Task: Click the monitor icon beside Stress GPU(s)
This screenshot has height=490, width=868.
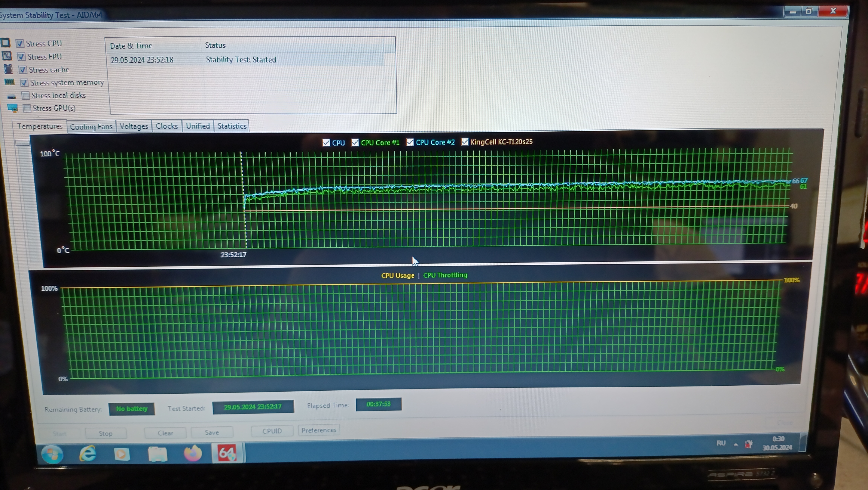Action: click(x=13, y=108)
